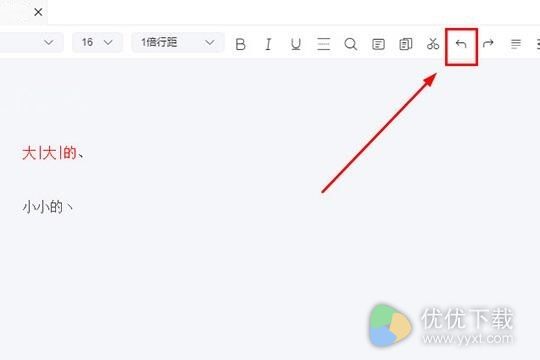Screen dimensions: 540x360
Task: Undo the last action
Action: [461, 44]
